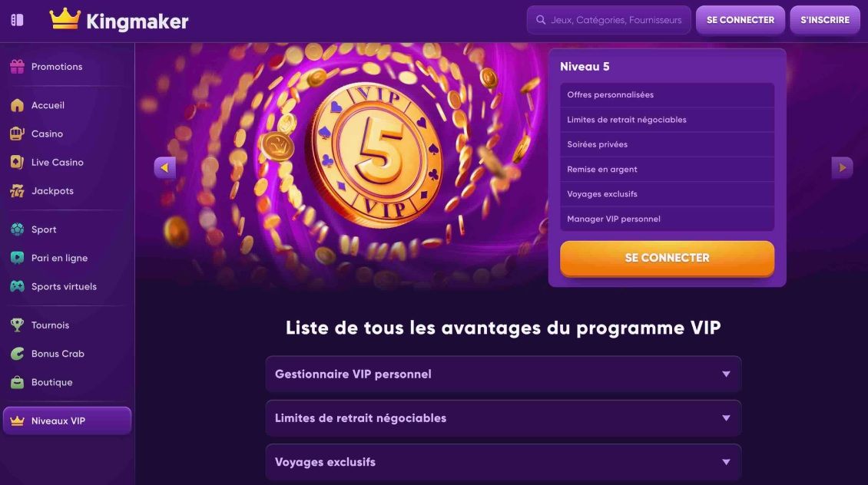Select Niveaux VIP in the sidebar
868x485 pixels.
point(68,421)
